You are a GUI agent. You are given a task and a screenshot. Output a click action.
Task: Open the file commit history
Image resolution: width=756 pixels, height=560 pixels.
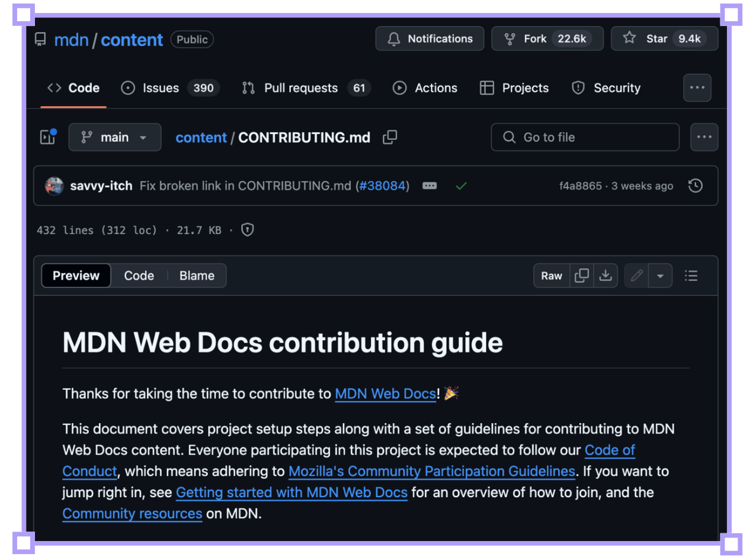[x=696, y=185]
